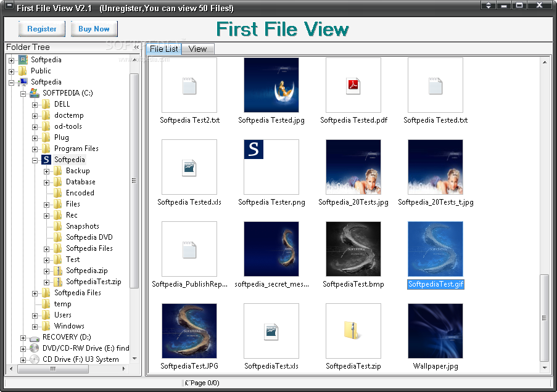Collapse the Softpedia folder with S icon
Image resolution: width=557 pixels, height=392 pixels.
pos(35,160)
